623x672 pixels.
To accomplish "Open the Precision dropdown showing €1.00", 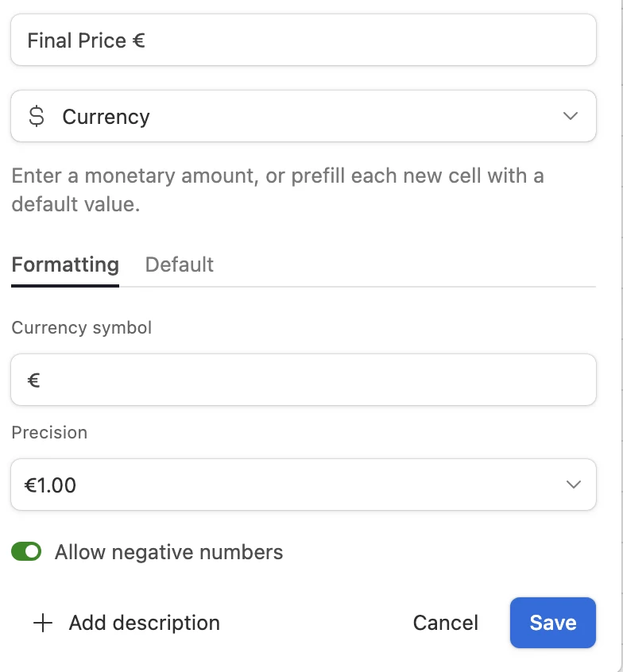I will click(302, 485).
